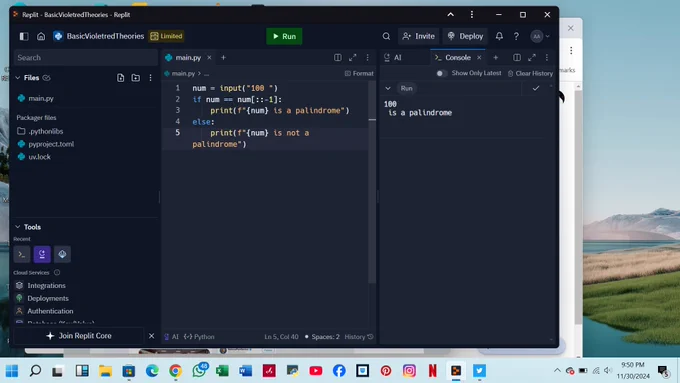
Task: Open Chrome from taskbar
Action: click(x=175, y=371)
